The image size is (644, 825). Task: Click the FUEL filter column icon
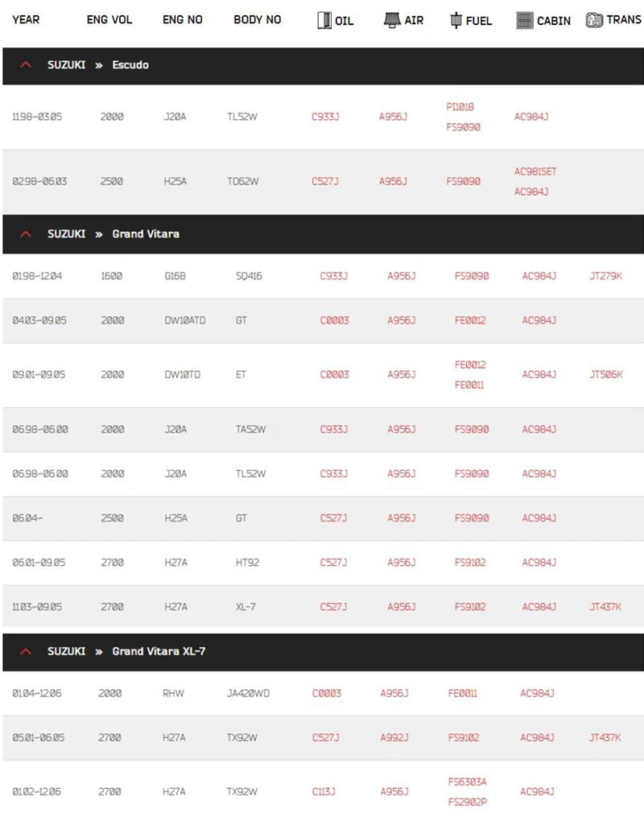(456, 21)
